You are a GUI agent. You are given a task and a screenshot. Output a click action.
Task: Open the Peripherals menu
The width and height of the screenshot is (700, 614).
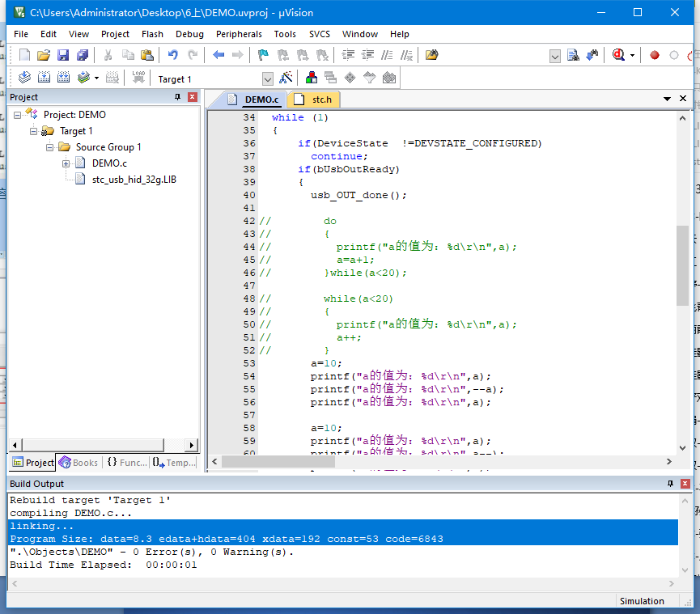click(239, 34)
